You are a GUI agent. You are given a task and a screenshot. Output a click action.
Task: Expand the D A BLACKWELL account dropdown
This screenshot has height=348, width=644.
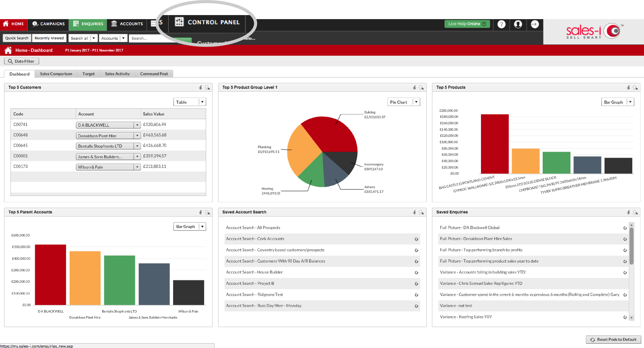[x=137, y=125]
